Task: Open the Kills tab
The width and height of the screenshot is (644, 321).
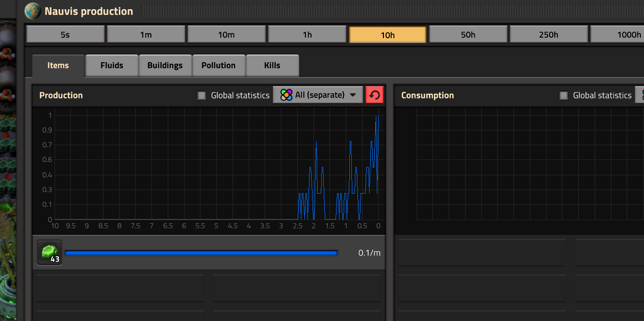Action: [x=272, y=65]
